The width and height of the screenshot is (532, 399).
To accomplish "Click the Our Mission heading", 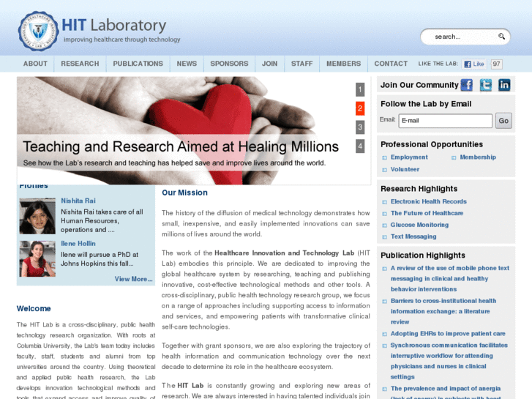I will coord(184,193).
